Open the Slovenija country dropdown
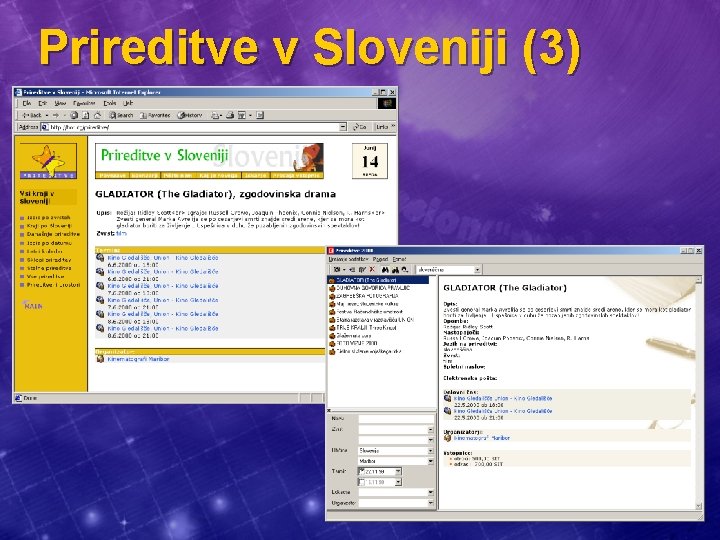The image size is (720, 540). pyautogui.click(x=430, y=450)
